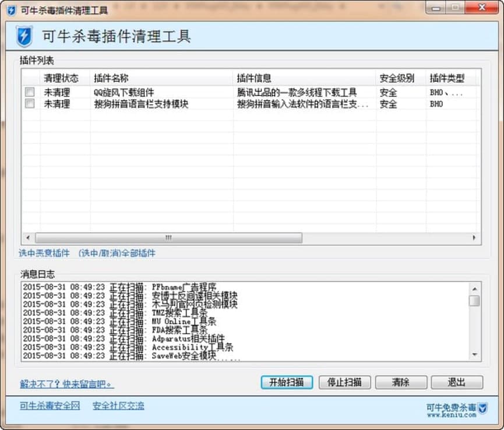Check the 搜狗拼音语言栏支持模块 checkbox
The width and height of the screenshot is (504, 430).
click(x=30, y=104)
